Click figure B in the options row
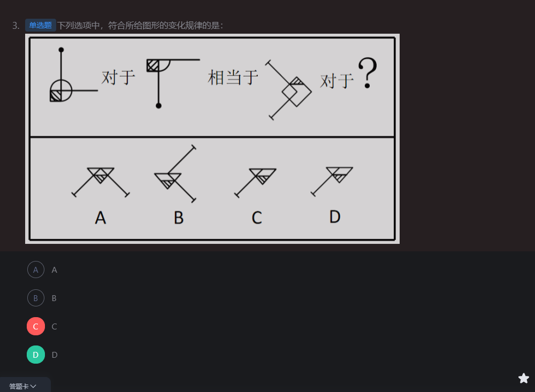The image size is (535, 392). 175,174
